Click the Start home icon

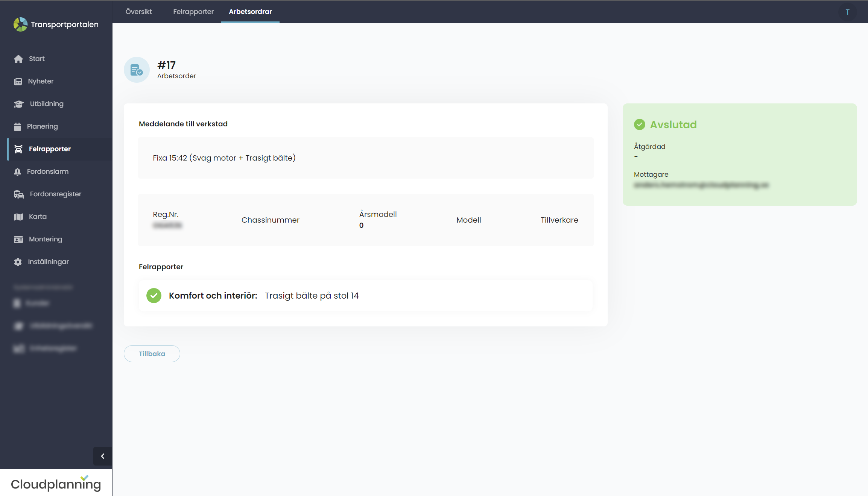[18, 59]
